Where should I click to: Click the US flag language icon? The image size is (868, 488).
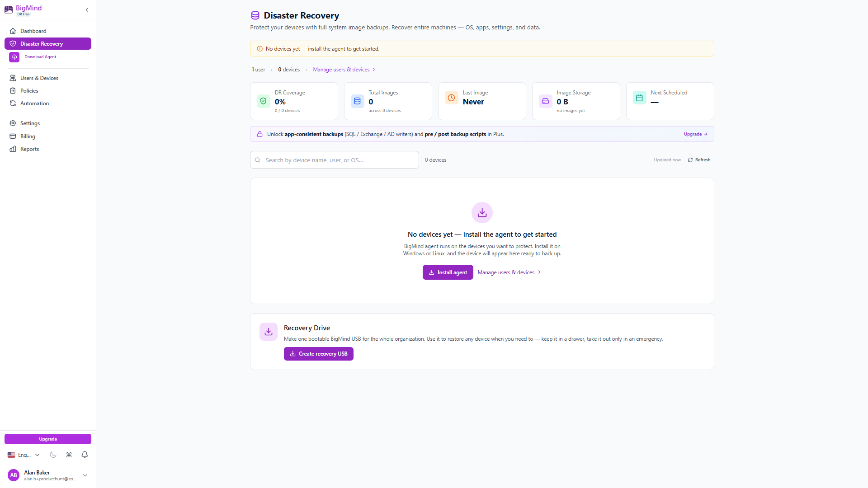point(11,455)
